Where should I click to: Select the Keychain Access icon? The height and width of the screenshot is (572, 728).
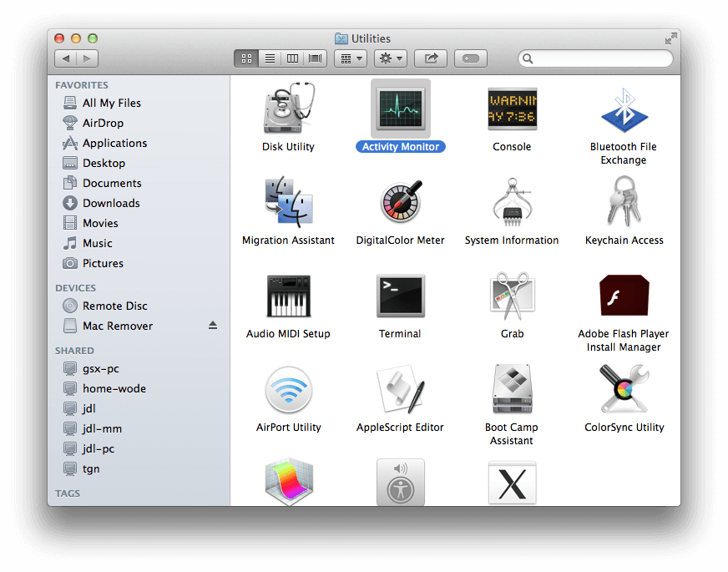click(x=624, y=203)
